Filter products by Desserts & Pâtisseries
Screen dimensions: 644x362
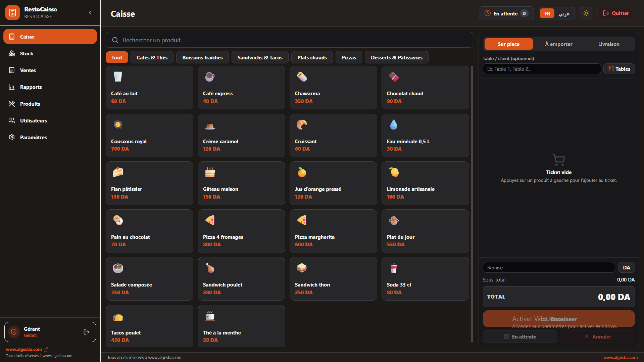pos(397,58)
